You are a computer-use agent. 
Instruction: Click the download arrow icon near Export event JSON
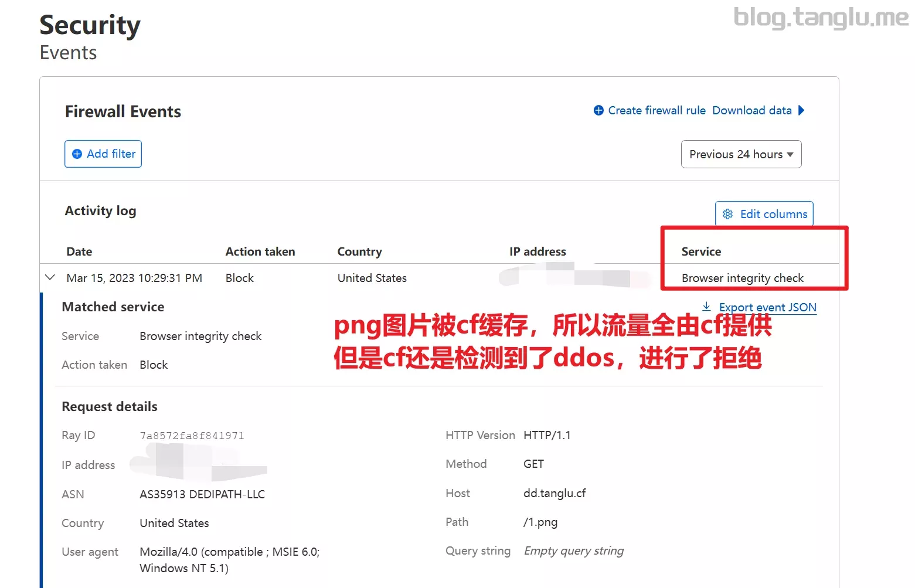[706, 307]
